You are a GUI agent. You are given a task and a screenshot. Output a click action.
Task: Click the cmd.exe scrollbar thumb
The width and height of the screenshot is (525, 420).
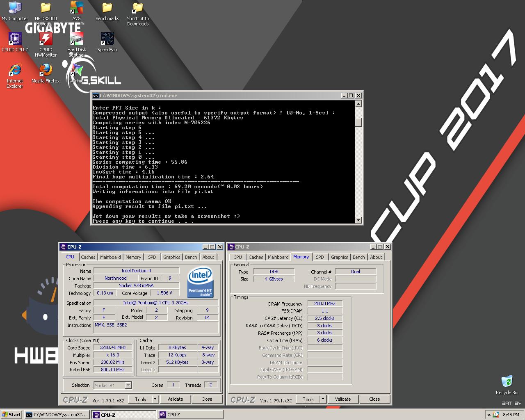358,123
